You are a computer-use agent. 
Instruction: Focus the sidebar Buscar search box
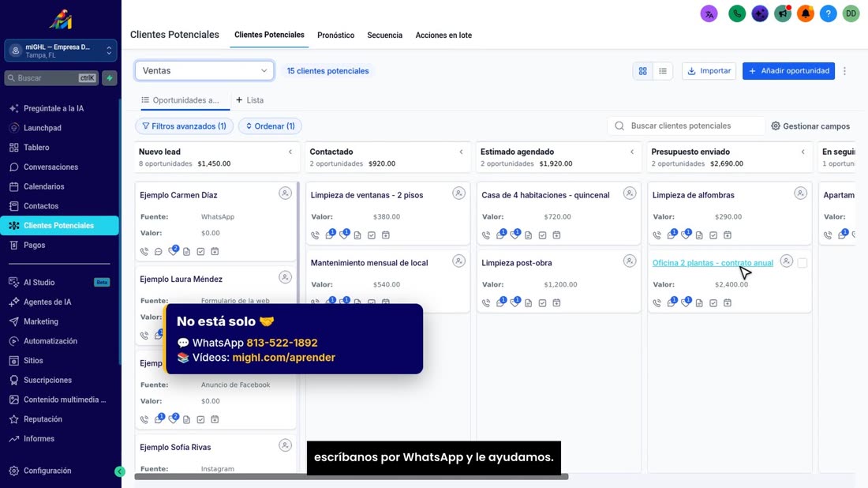[51, 78]
